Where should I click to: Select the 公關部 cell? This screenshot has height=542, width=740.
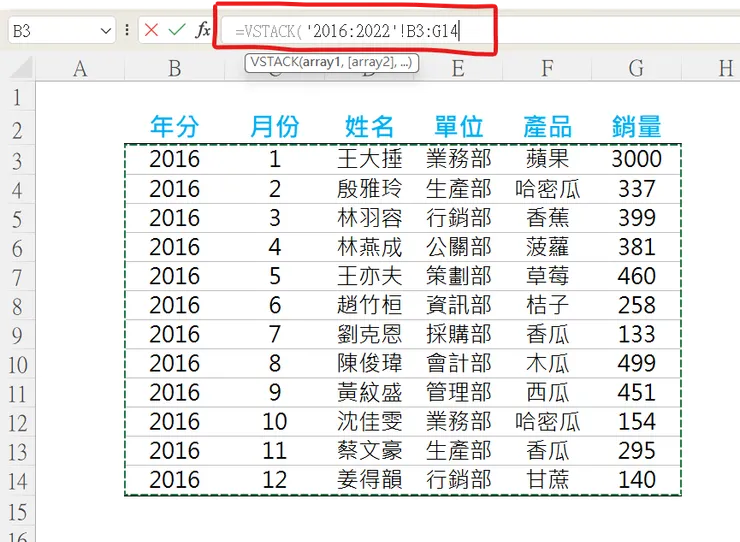point(458,247)
